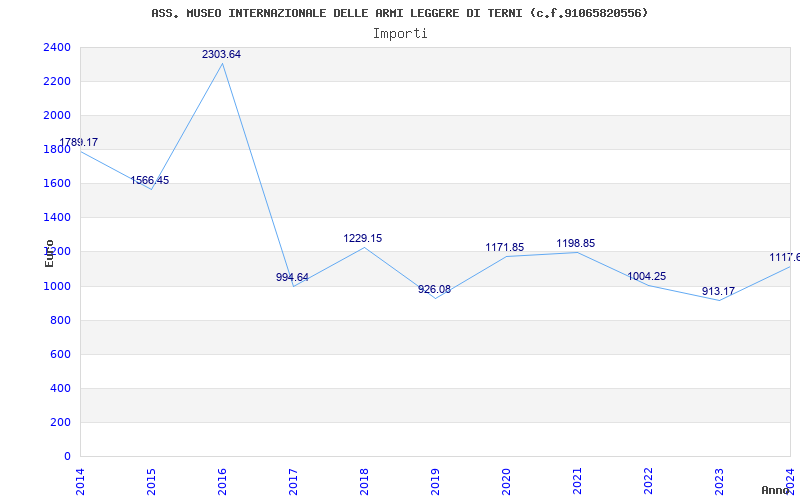
Task: Click y-axis tick 2200
Action: coord(57,81)
